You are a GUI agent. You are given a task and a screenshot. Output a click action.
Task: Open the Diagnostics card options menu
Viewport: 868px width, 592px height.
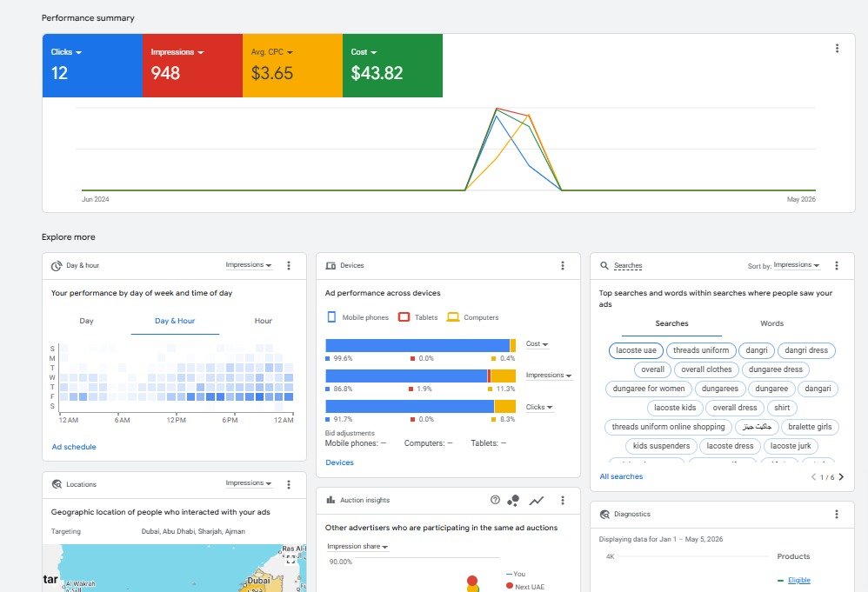837,514
